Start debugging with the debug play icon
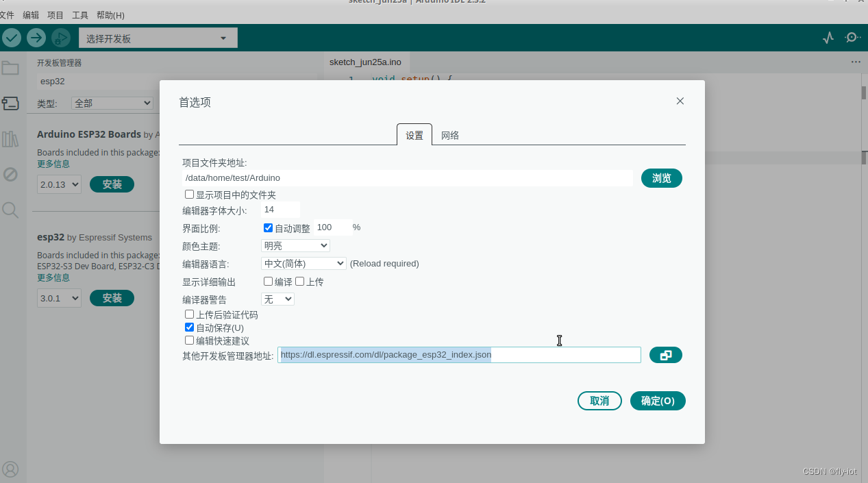Screen dimensions: 868x483 click(61, 38)
